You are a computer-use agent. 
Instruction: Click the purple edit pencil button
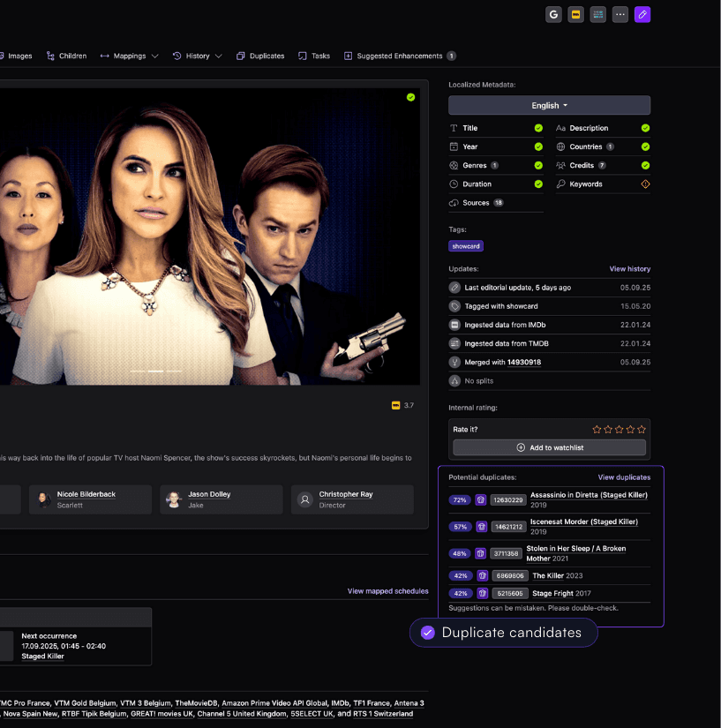click(x=642, y=15)
